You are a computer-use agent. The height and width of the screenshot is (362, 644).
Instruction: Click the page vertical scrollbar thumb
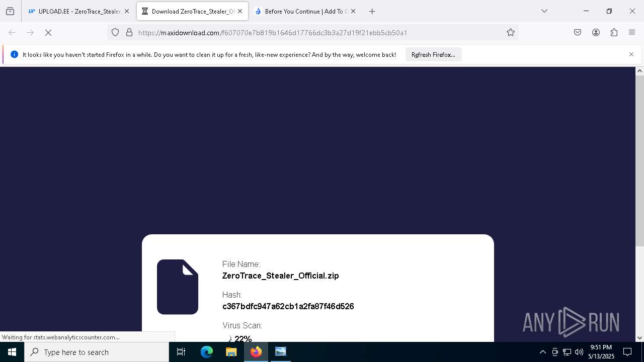tap(639, 162)
